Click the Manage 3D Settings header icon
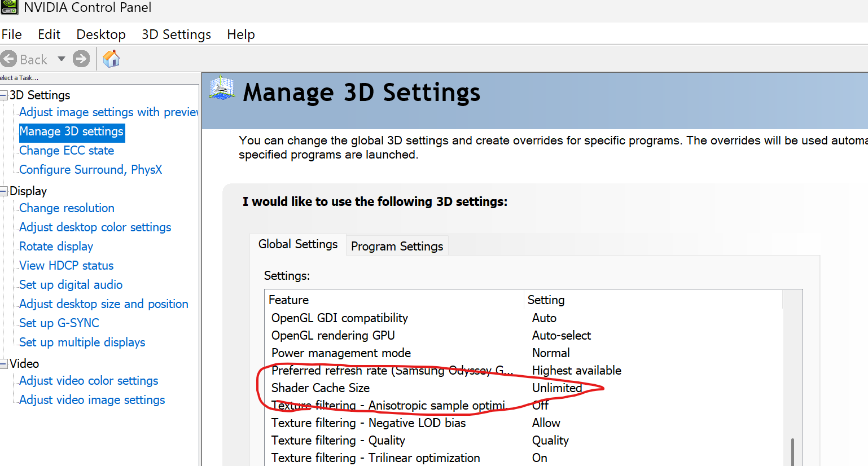This screenshot has width=868, height=466. [x=222, y=90]
